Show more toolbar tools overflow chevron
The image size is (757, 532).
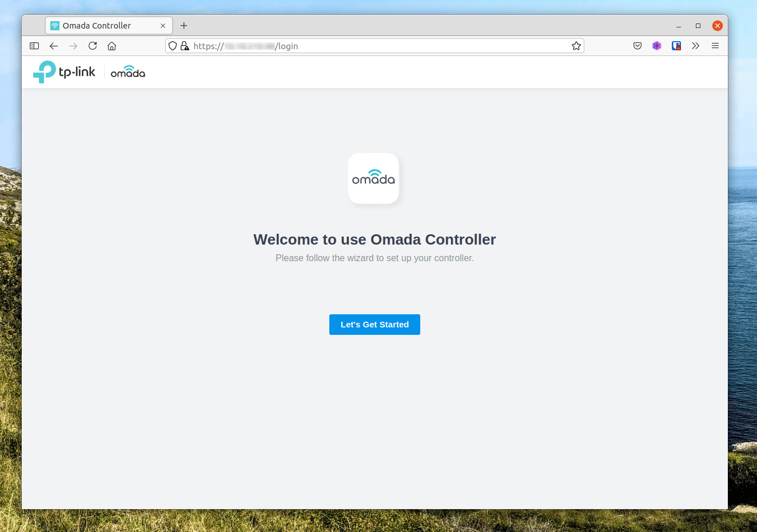click(x=696, y=46)
